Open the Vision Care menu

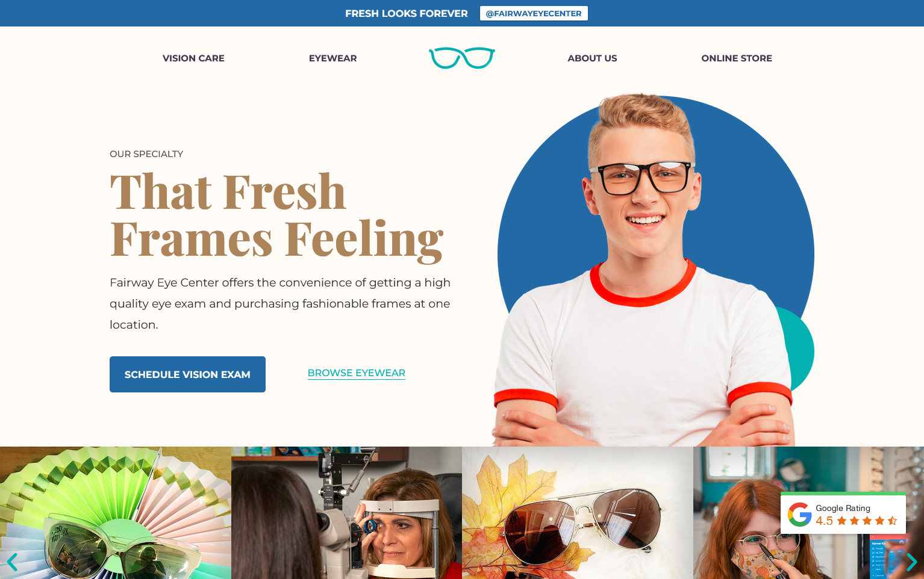click(193, 58)
